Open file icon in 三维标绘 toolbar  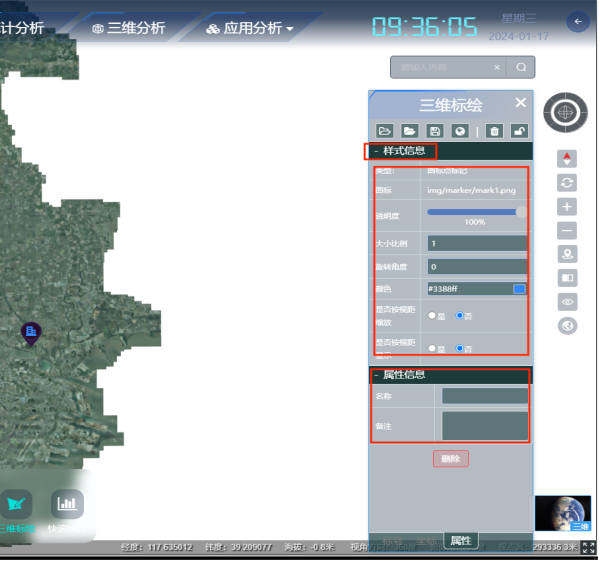(x=384, y=131)
